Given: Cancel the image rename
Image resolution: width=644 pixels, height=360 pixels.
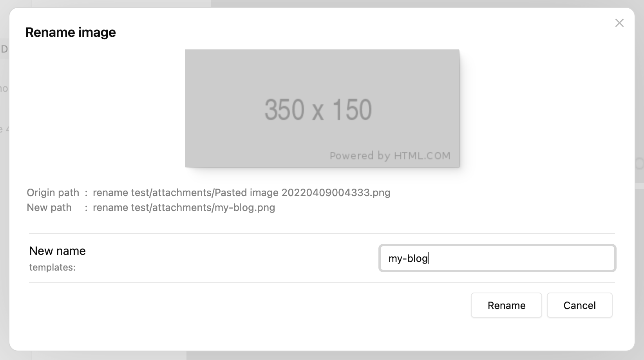Looking at the screenshot, I should coord(579,305).
